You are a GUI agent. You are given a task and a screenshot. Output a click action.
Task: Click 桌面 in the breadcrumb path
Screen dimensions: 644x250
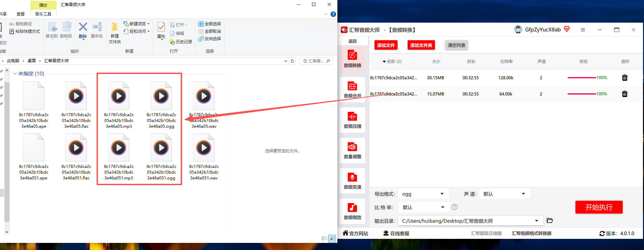pyautogui.click(x=32, y=61)
